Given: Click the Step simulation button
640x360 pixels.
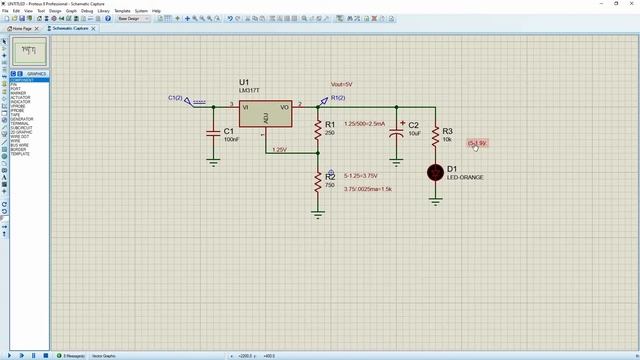Looking at the screenshot, I should click(22, 356).
